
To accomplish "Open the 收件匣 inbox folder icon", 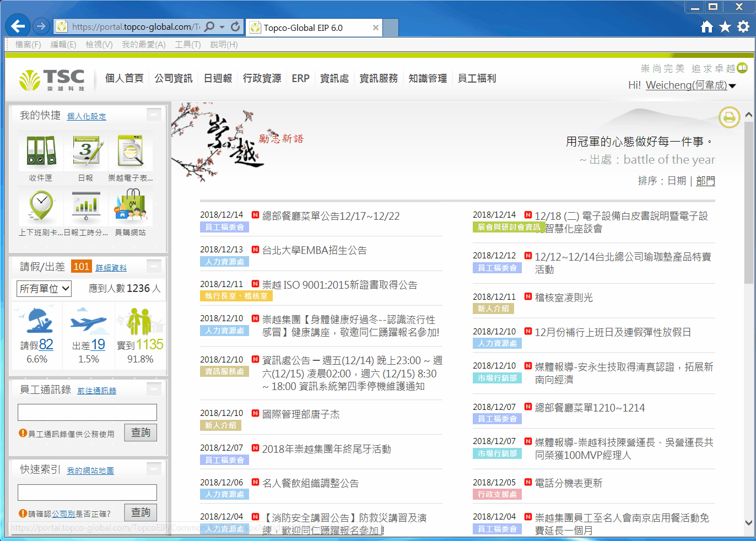I will pos(41,152).
